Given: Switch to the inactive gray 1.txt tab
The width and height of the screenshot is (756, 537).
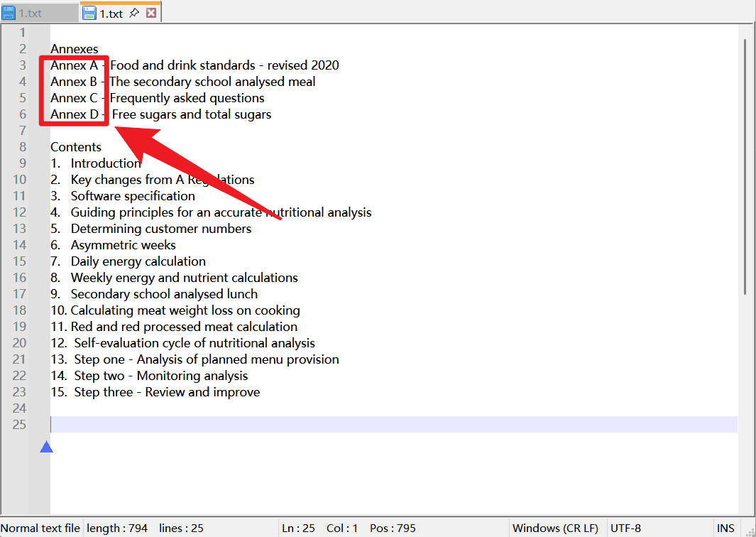Looking at the screenshot, I should (39, 13).
